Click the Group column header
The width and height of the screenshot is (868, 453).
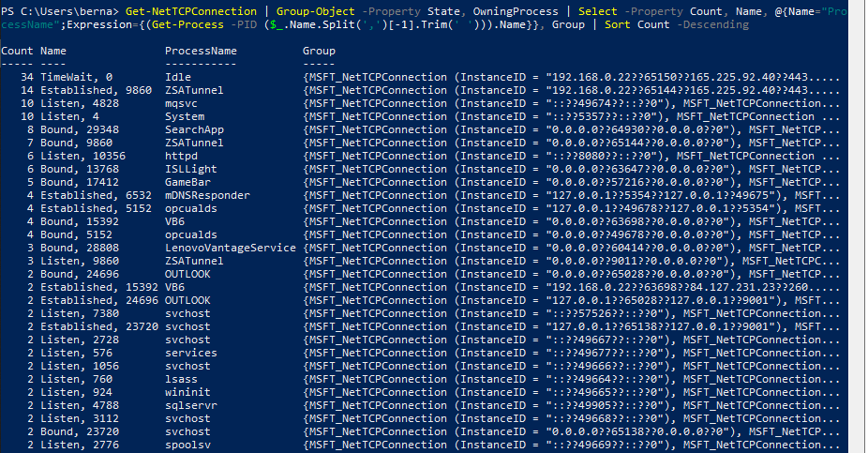coord(319,52)
